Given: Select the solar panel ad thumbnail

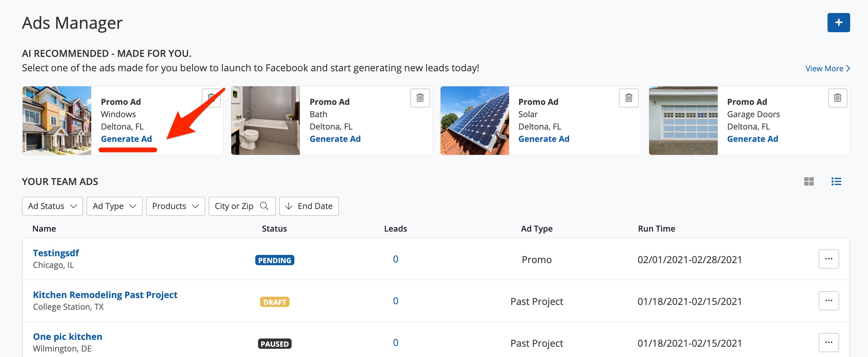Looking at the screenshot, I should pyautogui.click(x=474, y=121).
